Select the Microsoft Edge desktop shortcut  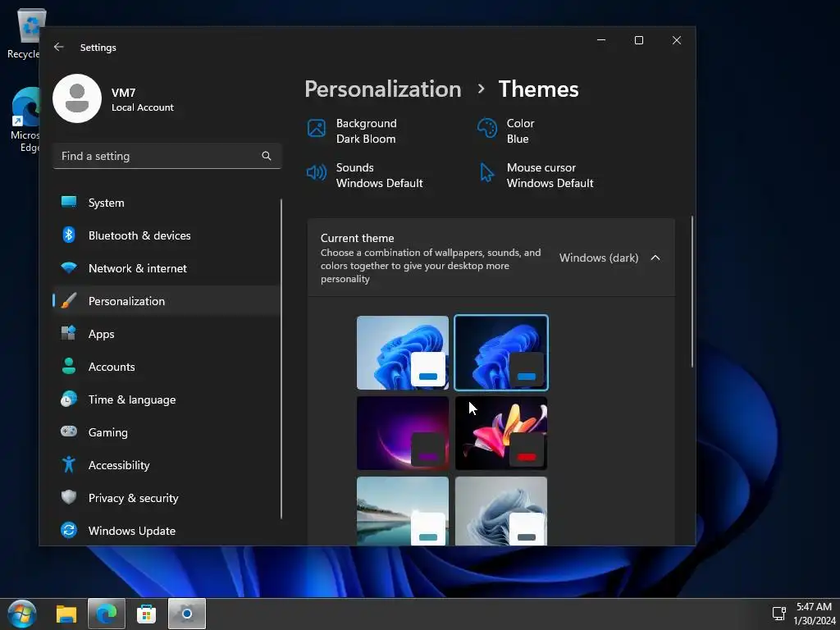point(25,120)
